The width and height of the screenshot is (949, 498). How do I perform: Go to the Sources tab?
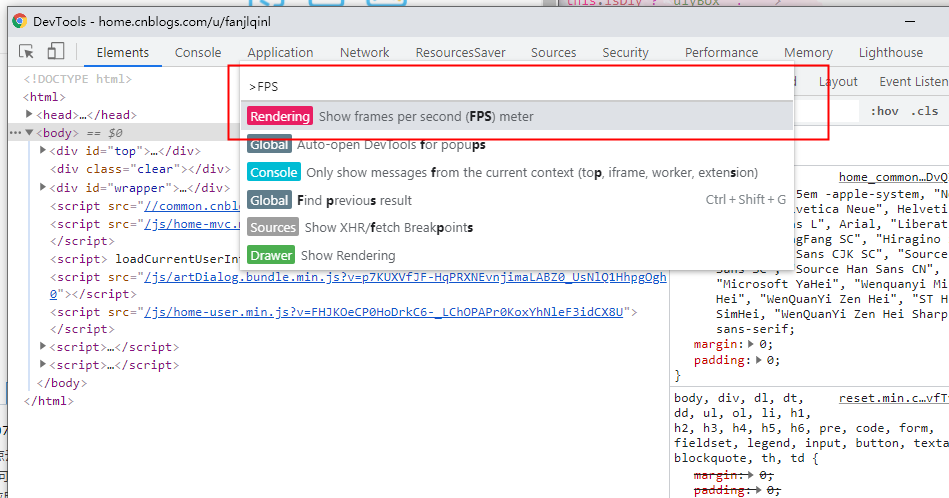[553, 53]
